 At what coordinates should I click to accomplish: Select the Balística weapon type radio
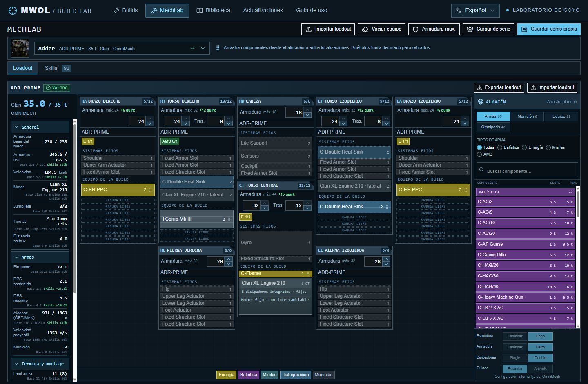pos(500,147)
